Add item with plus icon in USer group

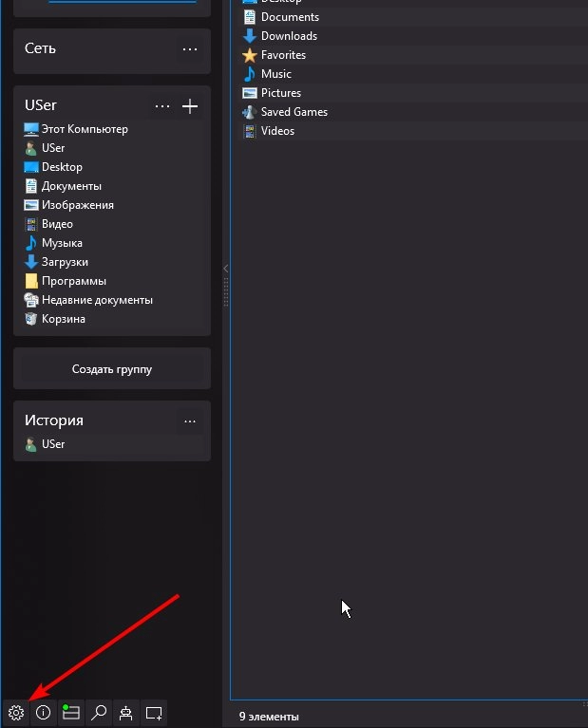point(190,106)
